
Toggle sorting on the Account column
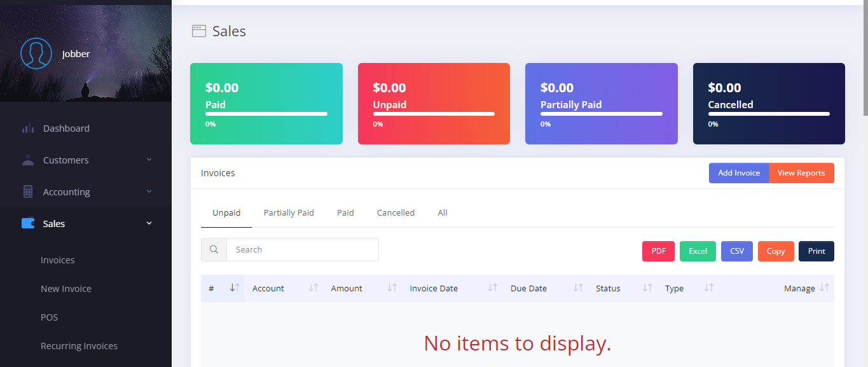point(312,287)
